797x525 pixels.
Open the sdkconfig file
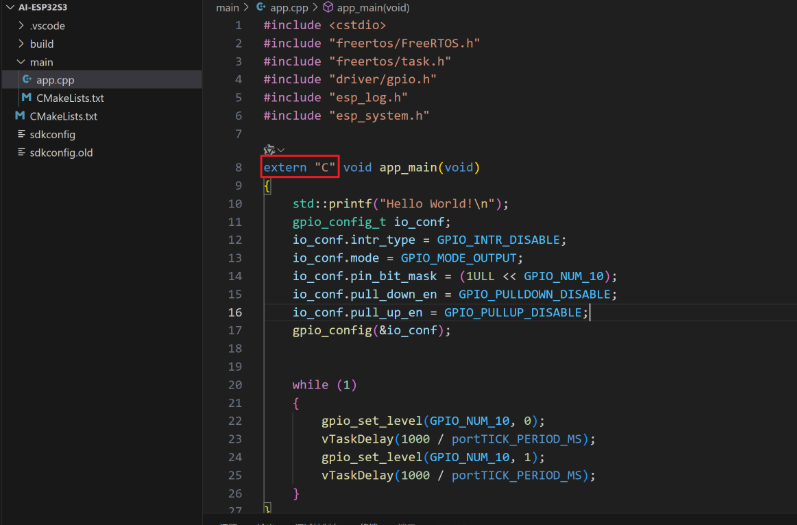tap(52, 135)
